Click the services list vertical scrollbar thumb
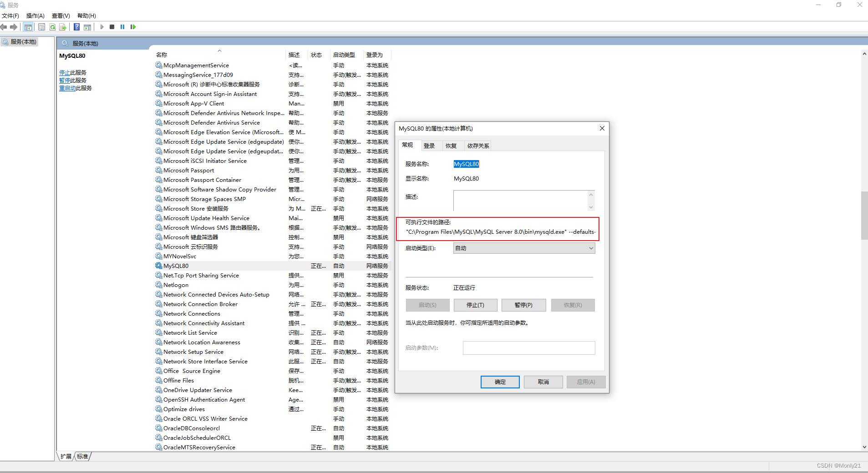The image size is (868, 473). pyautogui.click(x=864, y=216)
